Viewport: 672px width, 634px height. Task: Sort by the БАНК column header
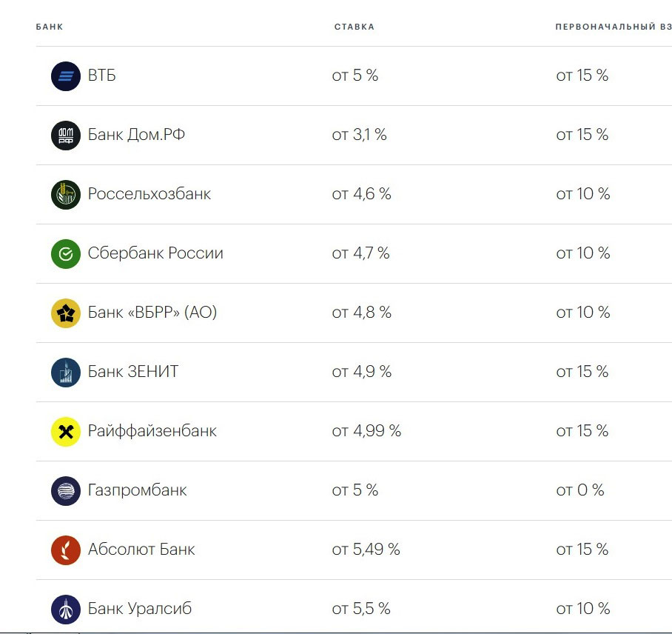(x=50, y=27)
